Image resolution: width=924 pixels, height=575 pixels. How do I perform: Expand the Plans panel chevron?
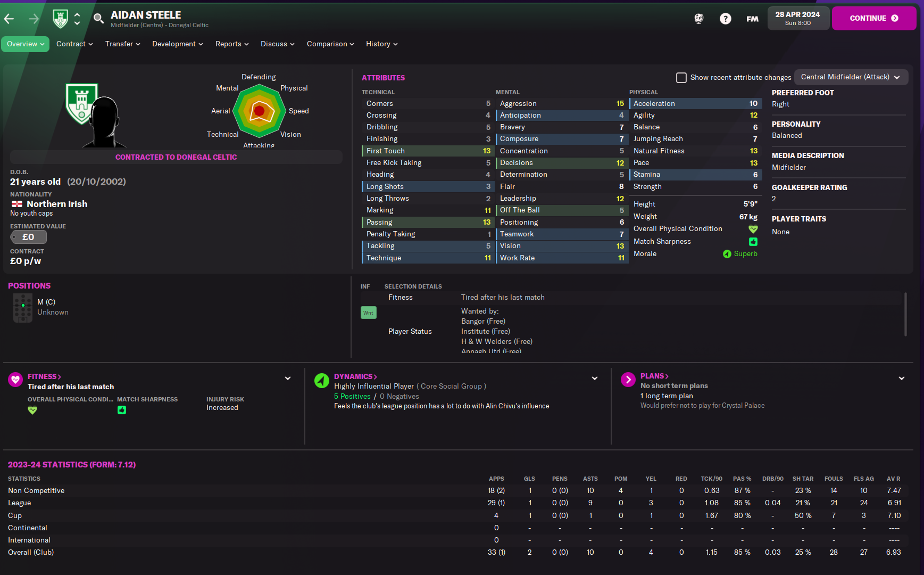[x=902, y=379]
